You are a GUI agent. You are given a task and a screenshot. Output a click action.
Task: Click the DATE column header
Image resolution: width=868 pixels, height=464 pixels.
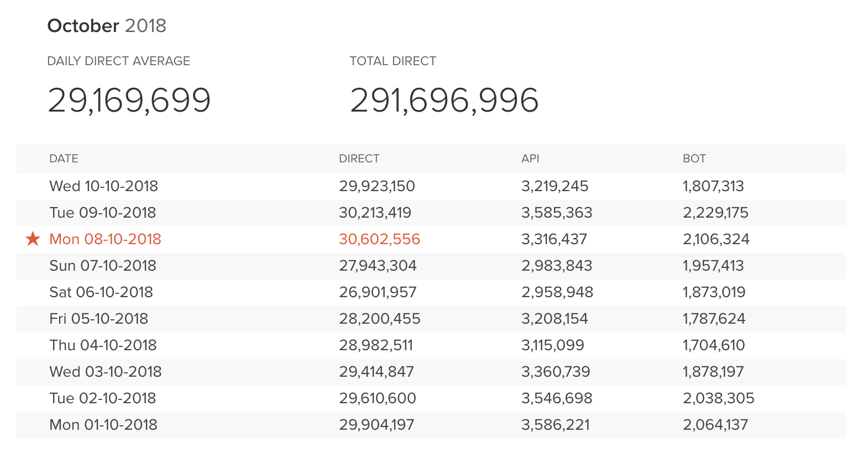click(x=64, y=159)
